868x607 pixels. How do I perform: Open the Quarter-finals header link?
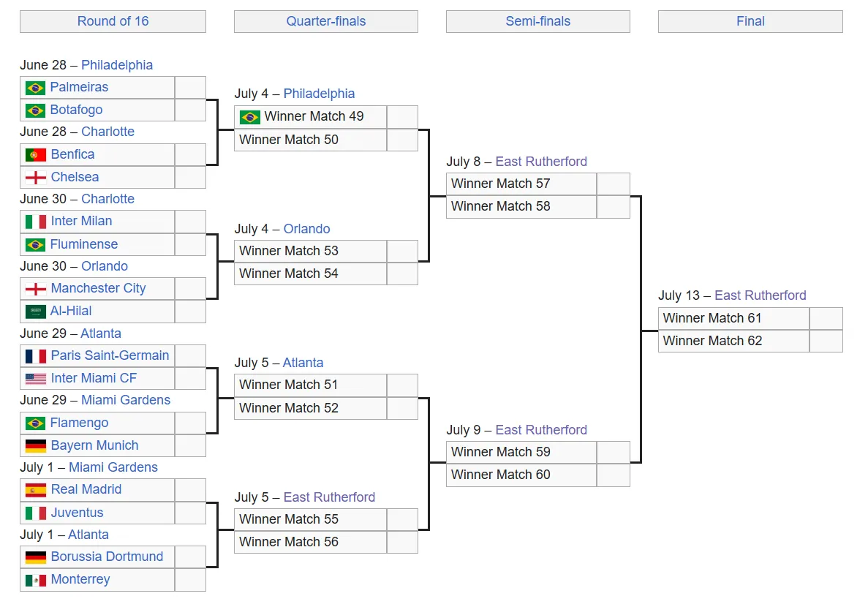pos(326,21)
